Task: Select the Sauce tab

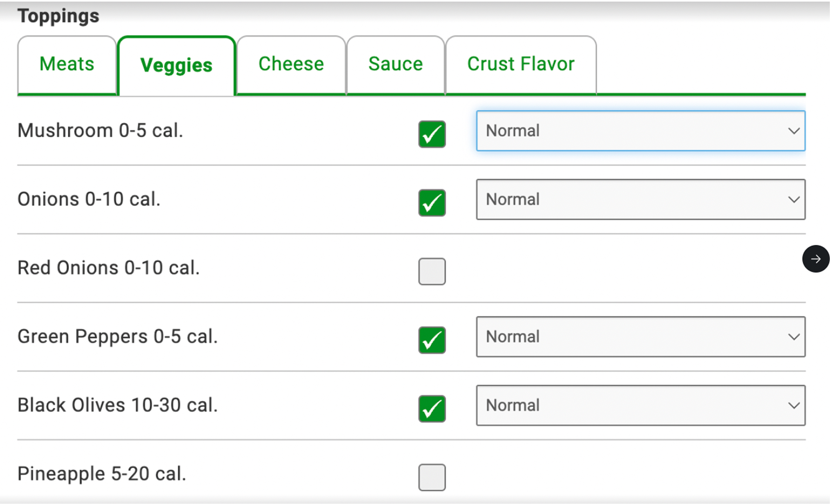Action: coord(395,64)
